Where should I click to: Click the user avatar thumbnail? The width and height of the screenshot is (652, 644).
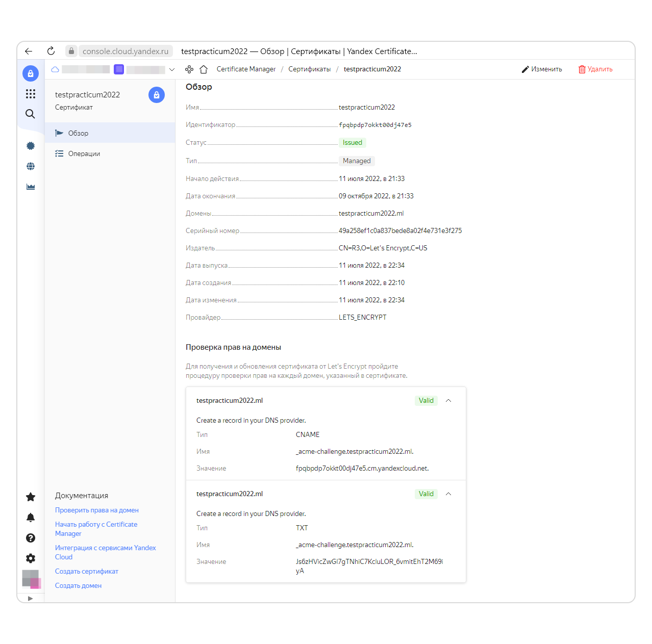[x=31, y=579]
